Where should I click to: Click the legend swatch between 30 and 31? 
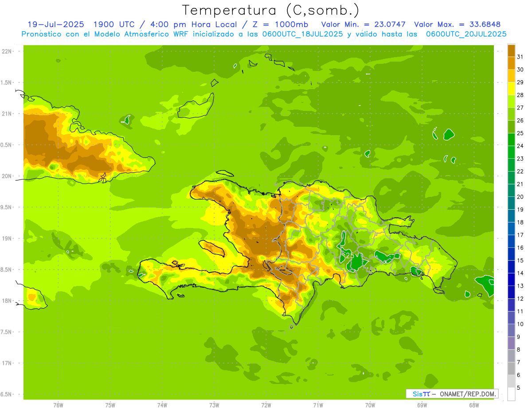coord(511,63)
